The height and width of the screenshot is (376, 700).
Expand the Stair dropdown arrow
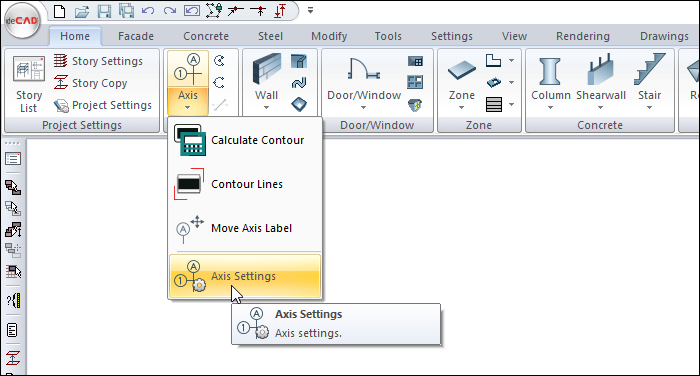point(650,108)
